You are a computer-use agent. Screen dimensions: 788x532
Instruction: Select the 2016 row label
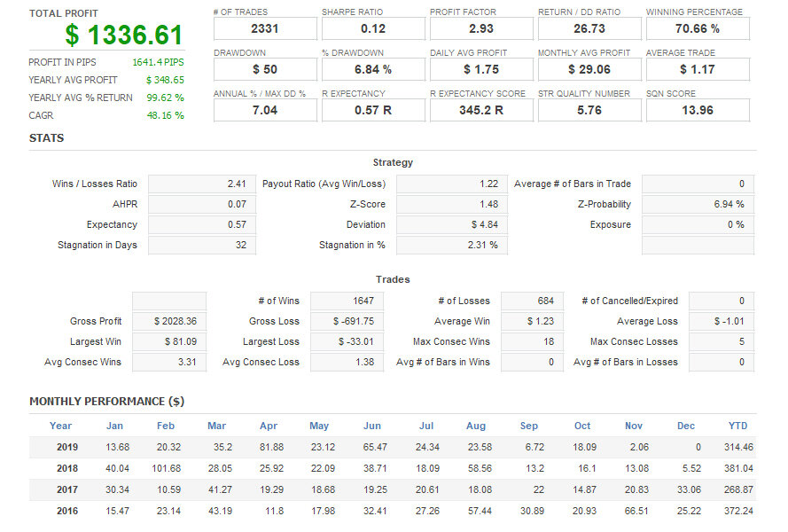point(67,511)
